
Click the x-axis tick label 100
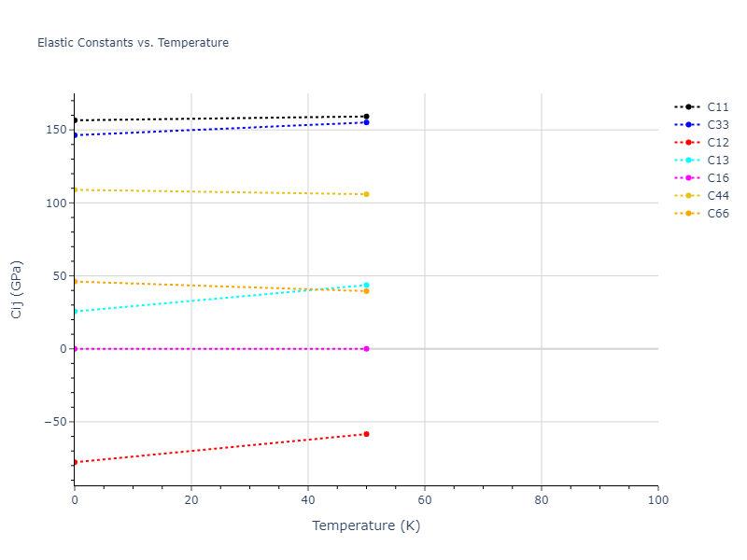click(657, 501)
